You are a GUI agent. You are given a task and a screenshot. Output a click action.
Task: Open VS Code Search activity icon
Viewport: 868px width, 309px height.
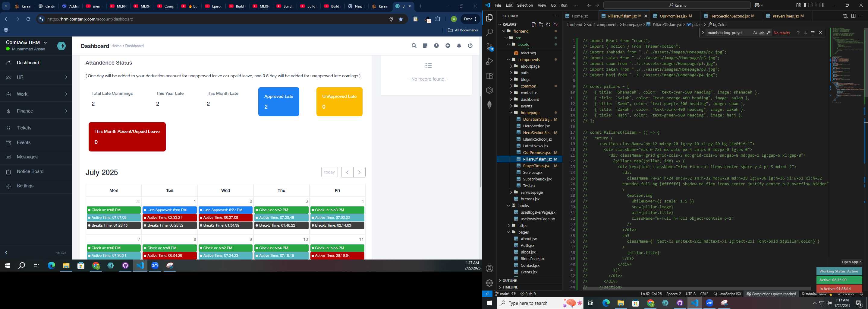pos(489,32)
